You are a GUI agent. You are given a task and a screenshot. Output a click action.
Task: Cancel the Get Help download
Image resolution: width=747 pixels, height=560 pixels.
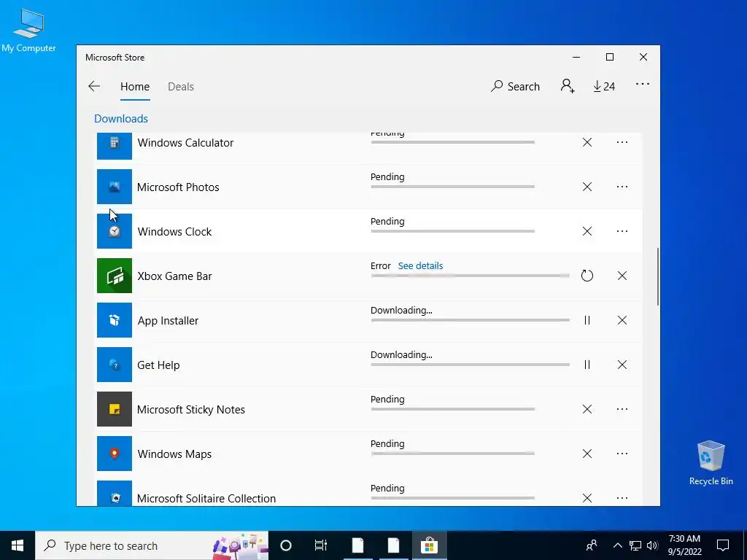point(622,365)
